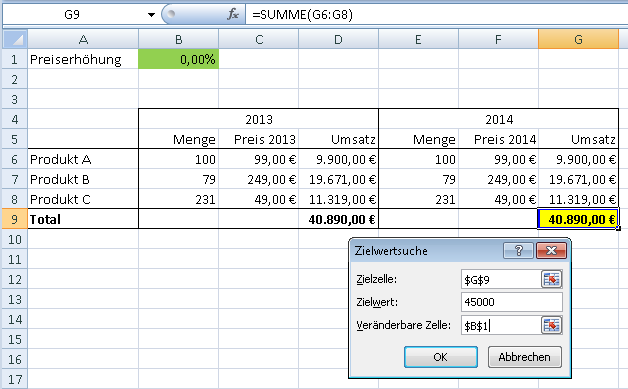The image size is (628, 389).
Task: Select 2014 price 49,00 € for Produkt C
Action: [498, 199]
